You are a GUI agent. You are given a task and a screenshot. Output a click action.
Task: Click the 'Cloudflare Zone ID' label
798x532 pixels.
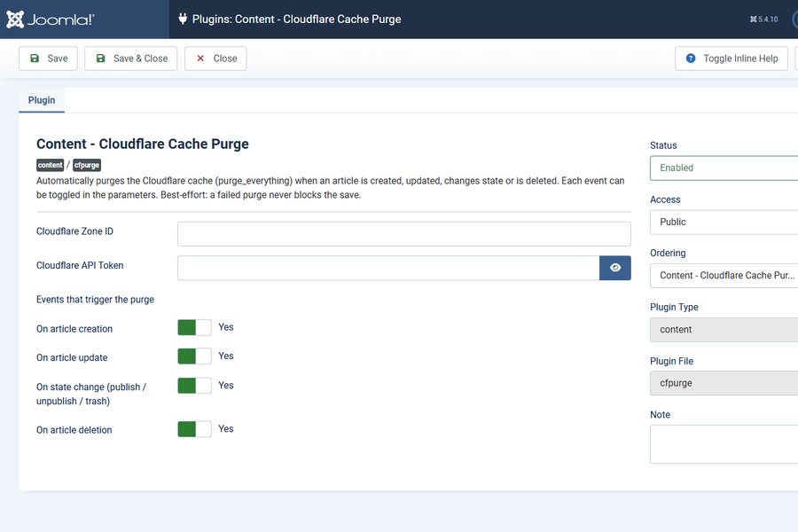[74, 231]
